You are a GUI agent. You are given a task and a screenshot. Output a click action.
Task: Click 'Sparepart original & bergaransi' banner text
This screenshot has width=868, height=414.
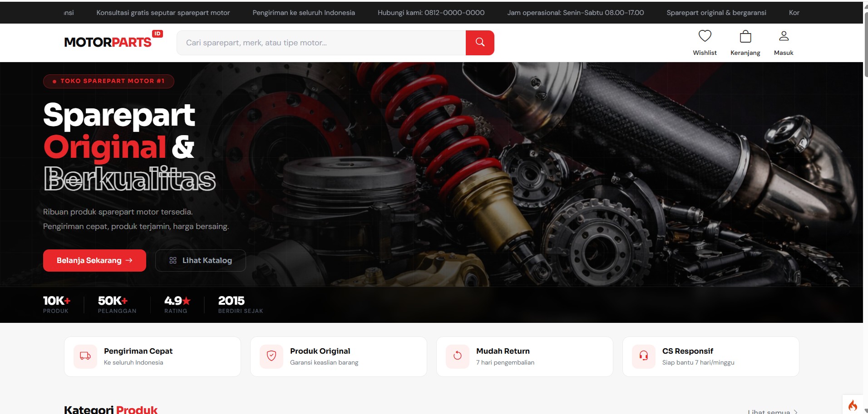[716, 13]
